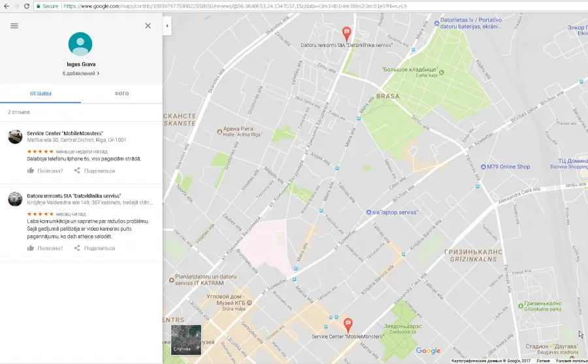Click IT KATRAM service marker icon

pos(171,280)
